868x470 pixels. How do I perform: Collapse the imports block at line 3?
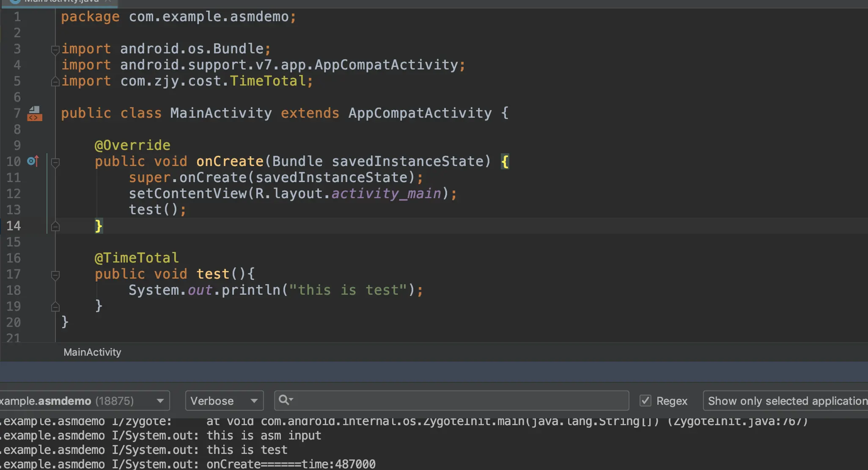tap(55, 50)
